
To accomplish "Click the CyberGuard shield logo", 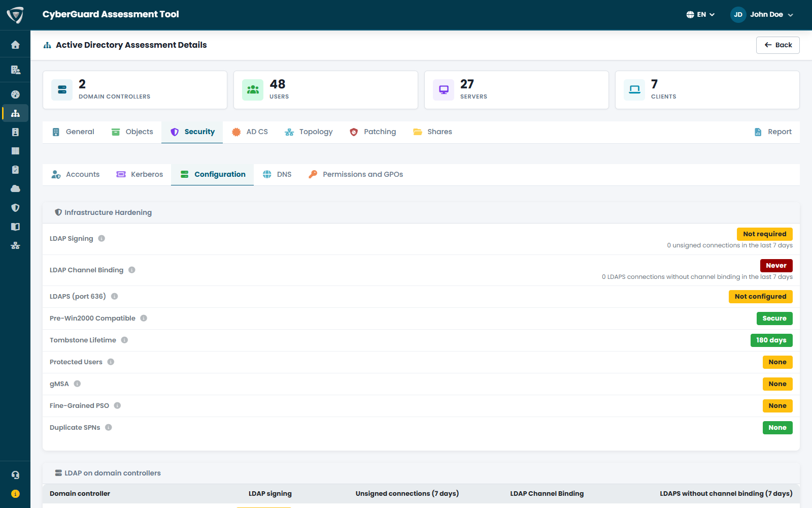I will 15,15.
